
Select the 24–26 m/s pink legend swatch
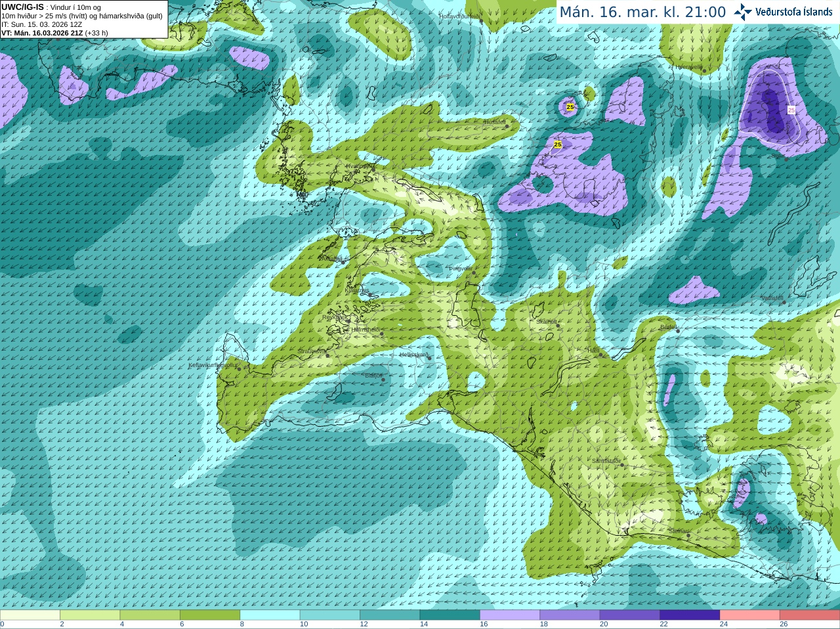(x=750, y=615)
